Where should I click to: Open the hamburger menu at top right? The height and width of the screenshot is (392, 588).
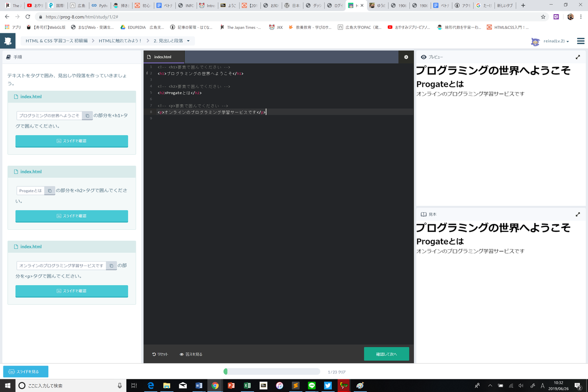click(581, 41)
